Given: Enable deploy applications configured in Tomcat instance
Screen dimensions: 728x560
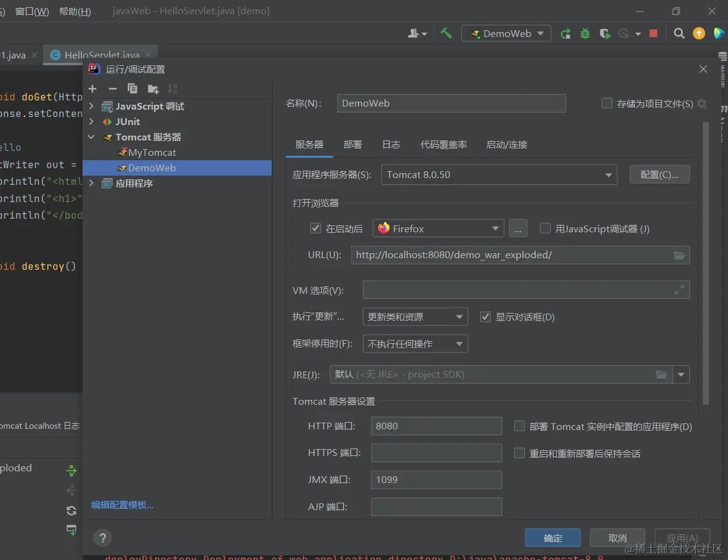Looking at the screenshot, I should coord(519,426).
